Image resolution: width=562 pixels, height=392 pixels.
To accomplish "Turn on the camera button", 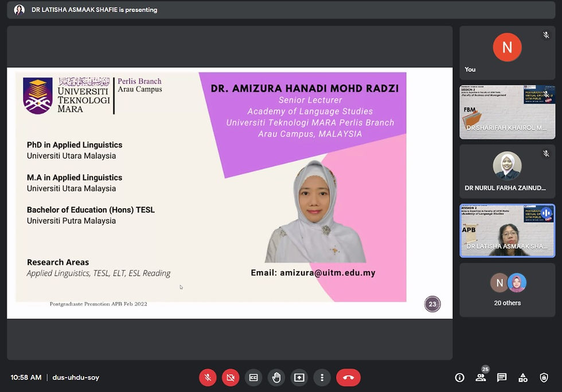I will [x=231, y=377].
